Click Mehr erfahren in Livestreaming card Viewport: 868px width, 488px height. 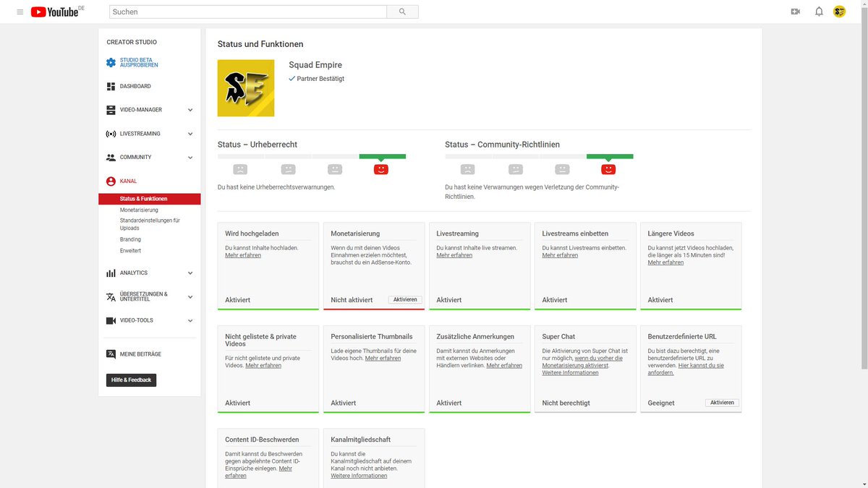click(454, 255)
